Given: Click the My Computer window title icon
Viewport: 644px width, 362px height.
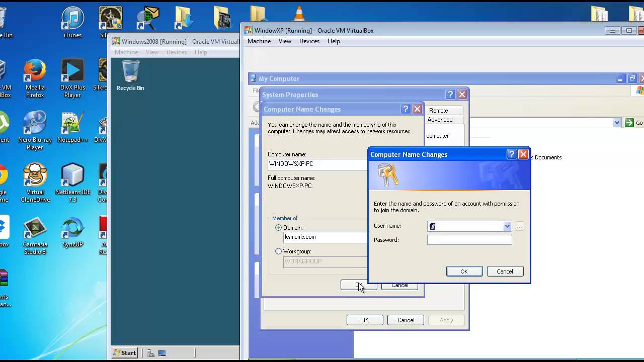Looking at the screenshot, I should 254,78.
